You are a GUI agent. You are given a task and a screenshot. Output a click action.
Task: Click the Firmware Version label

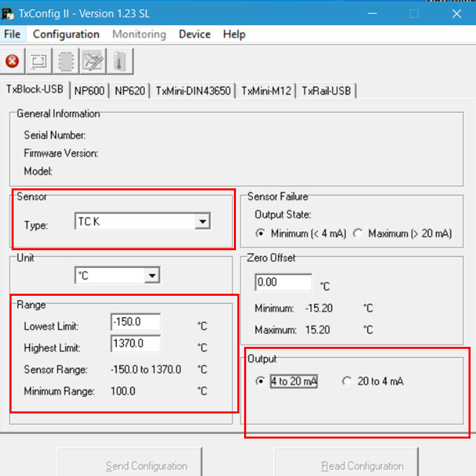click(61, 153)
